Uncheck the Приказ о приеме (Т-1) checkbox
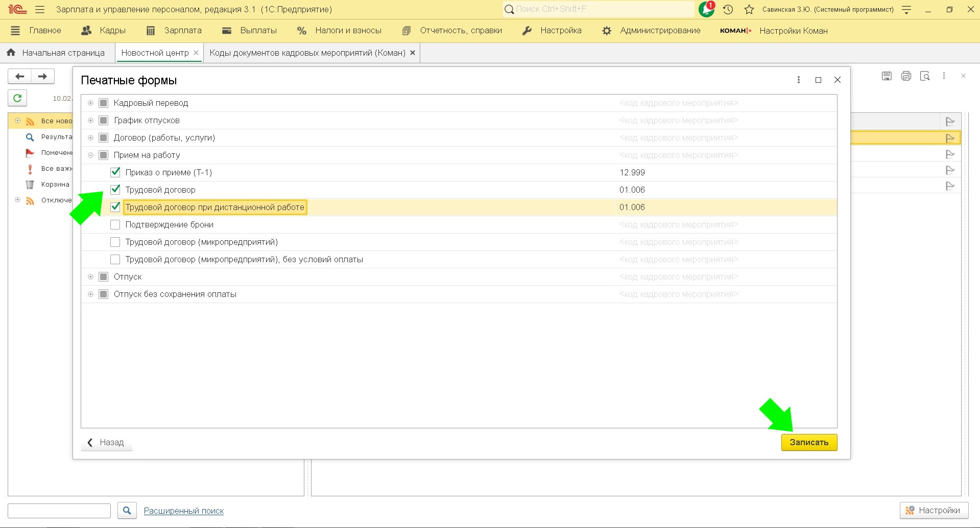This screenshot has height=528, width=980. click(x=115, y=172)
